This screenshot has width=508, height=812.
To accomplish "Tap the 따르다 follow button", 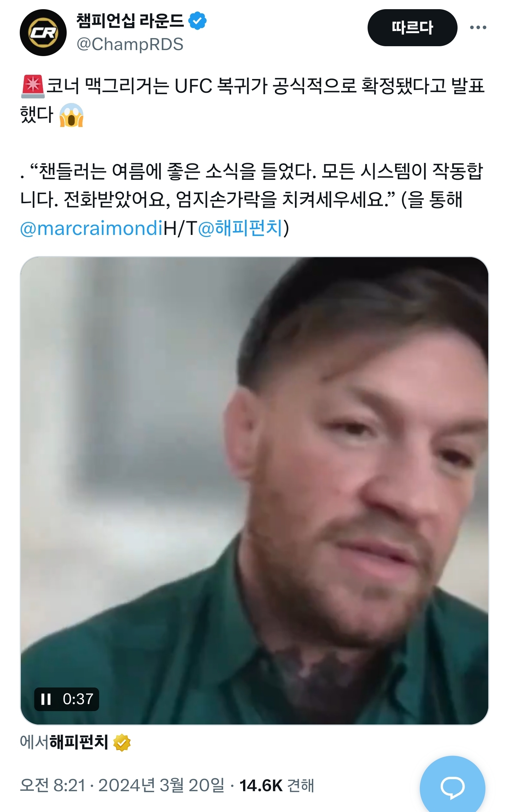I will coord(412,28).
